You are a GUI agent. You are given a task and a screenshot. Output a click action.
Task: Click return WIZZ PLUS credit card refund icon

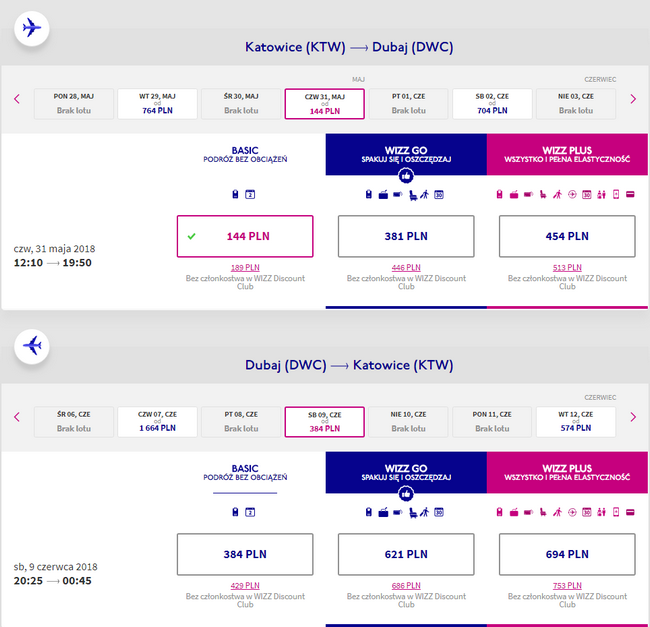pyautogui.click(x=630, y=512)
